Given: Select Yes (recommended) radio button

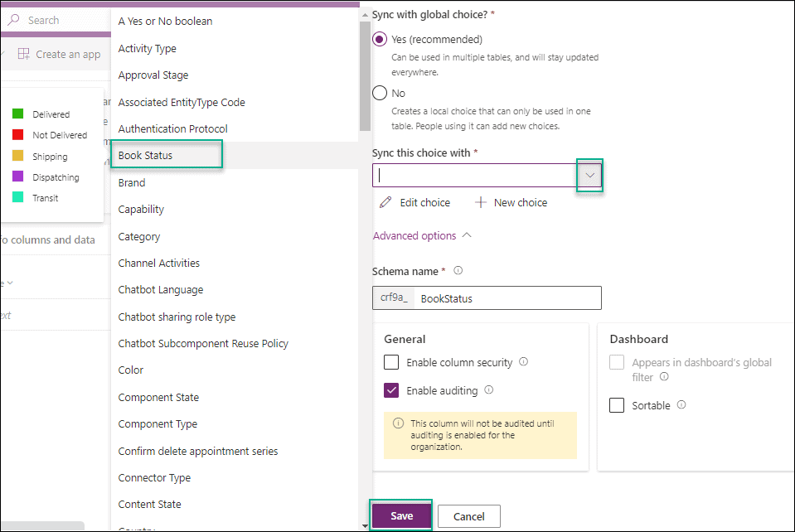Looking at the screenshot, I should 380,39.
